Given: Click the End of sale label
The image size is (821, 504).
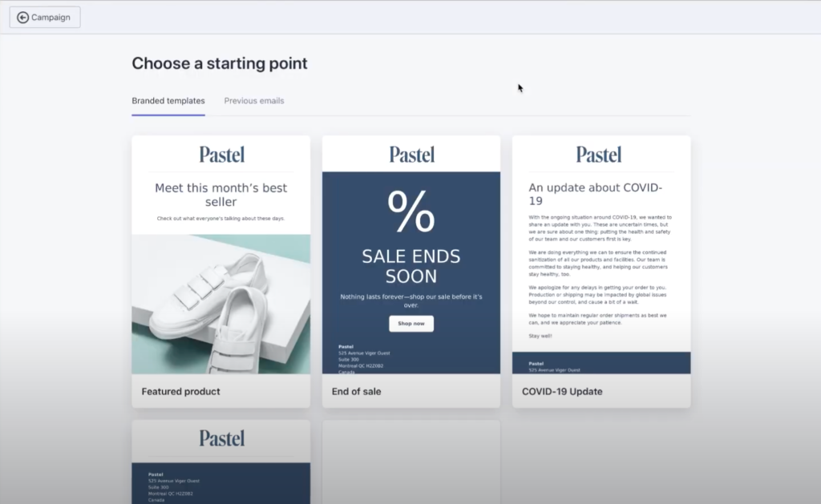Looking at the screenshot, I should click(x=356, y=392).
